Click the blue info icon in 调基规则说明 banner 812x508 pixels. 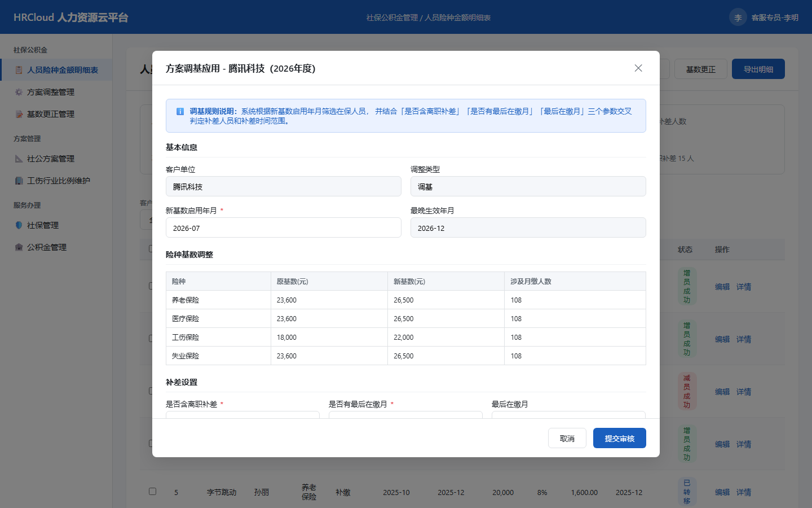[x=180, y=112]
